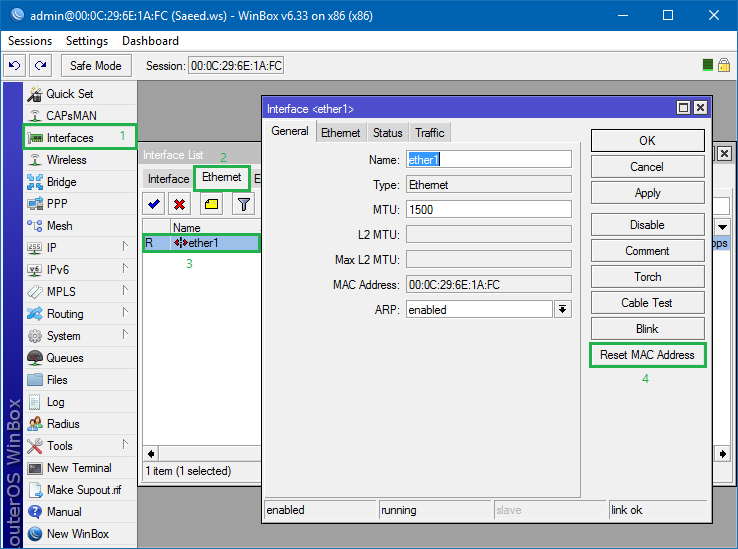Viewport: 738px width, 549px height.
Task: Run Cable Test
Action: pos(647,303)
